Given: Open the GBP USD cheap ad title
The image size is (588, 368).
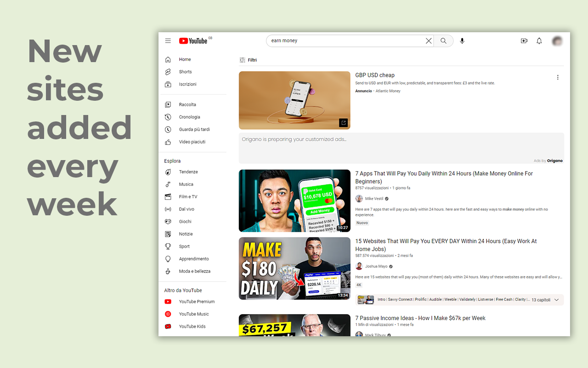Looking at the screenshot, I should coord(375,75).
